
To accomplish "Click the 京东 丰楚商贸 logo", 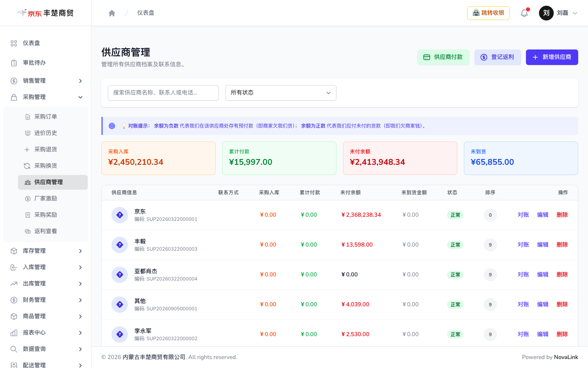I will (x=45, y=13).
